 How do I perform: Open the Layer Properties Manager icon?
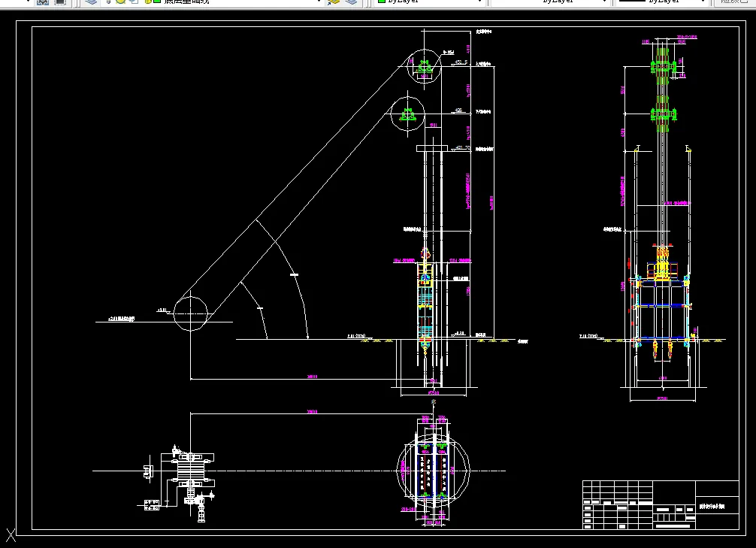tap(90, 2)
